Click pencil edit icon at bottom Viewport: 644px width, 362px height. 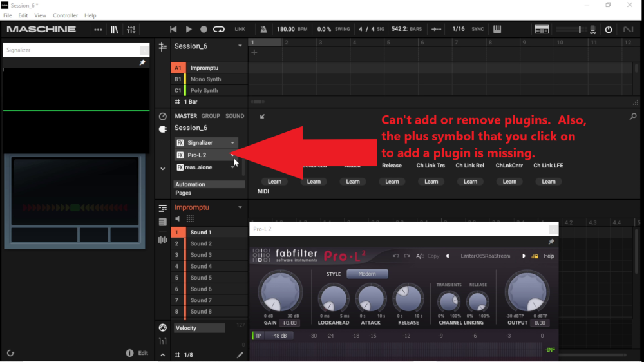click(x=240, y=355)
